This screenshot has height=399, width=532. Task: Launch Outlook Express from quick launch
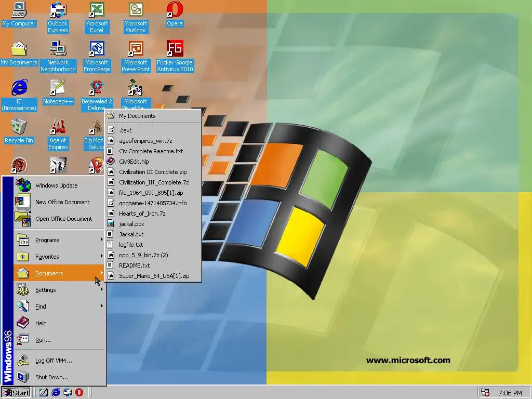tap(67, 393)
